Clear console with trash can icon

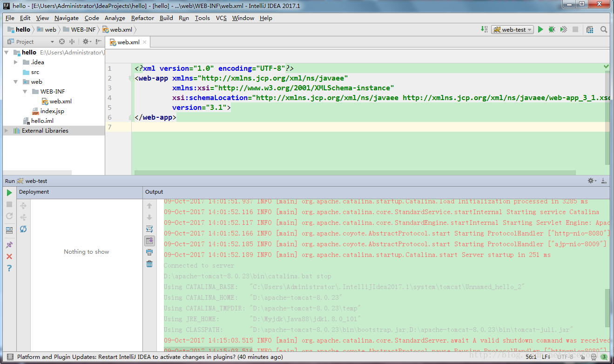coord(149,264)
